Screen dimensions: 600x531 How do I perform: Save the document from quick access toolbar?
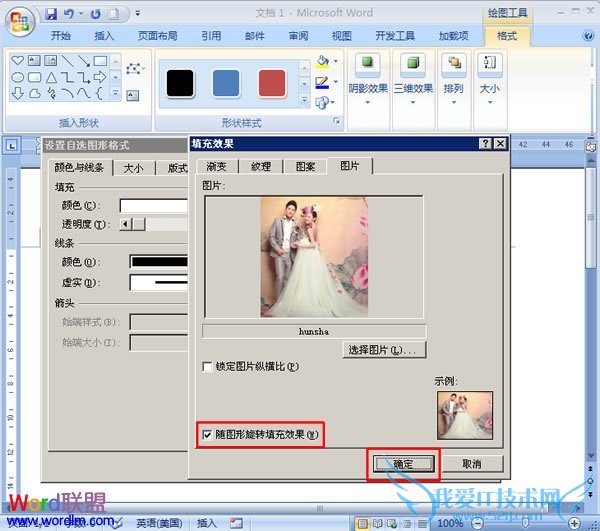pyautogui.click(x=51, y=15)
